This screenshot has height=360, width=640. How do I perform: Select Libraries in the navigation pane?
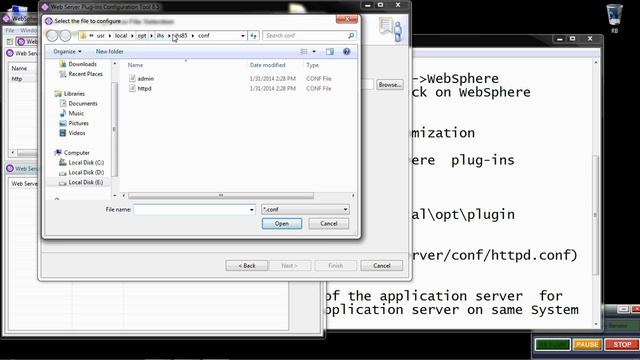tap(74, 93)
